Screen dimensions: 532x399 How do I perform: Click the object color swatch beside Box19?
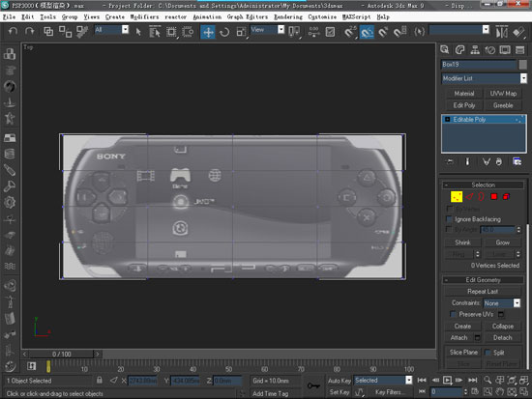click(x=523, y=65)
